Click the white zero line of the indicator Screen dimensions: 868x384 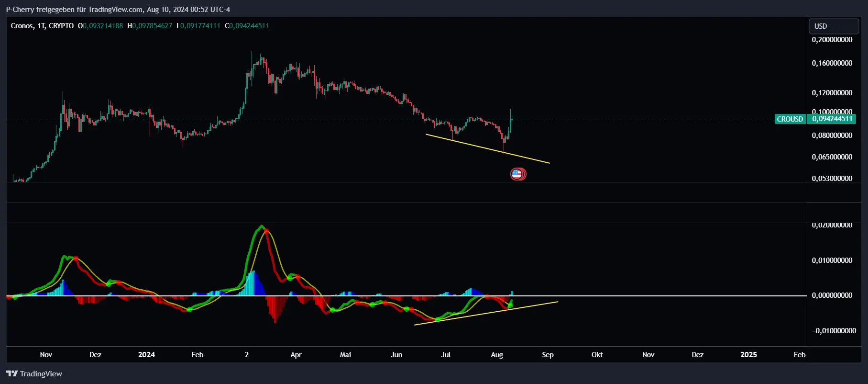coord(407,296)
